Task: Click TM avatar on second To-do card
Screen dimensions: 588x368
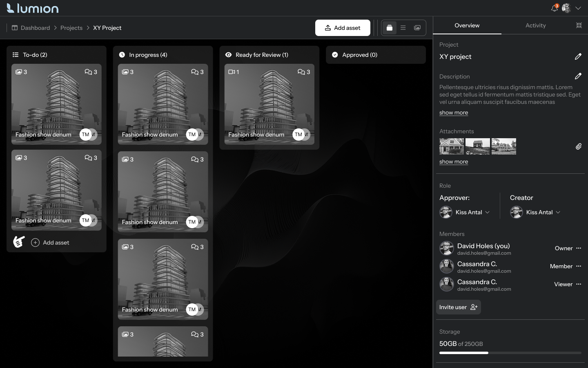Action: point(85,220)
